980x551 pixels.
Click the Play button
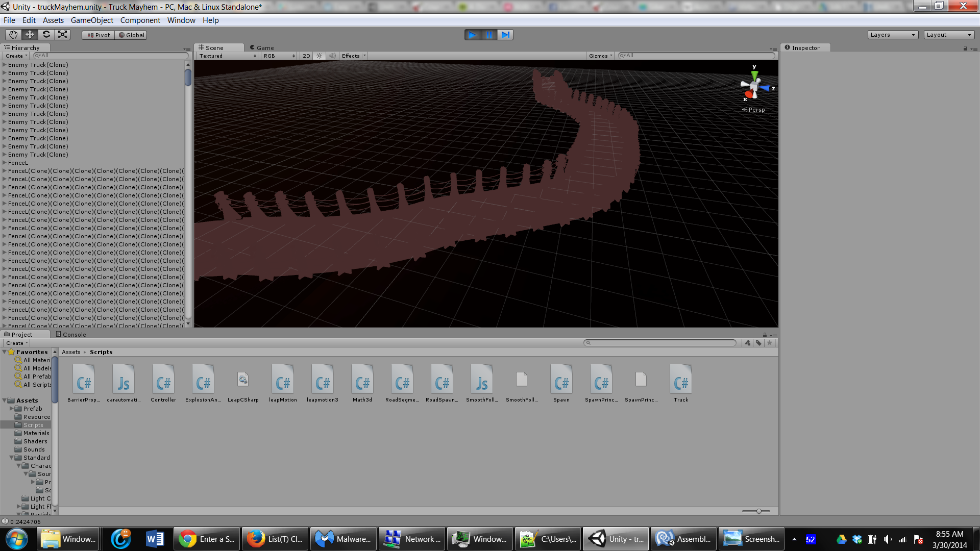click(472, 35)
